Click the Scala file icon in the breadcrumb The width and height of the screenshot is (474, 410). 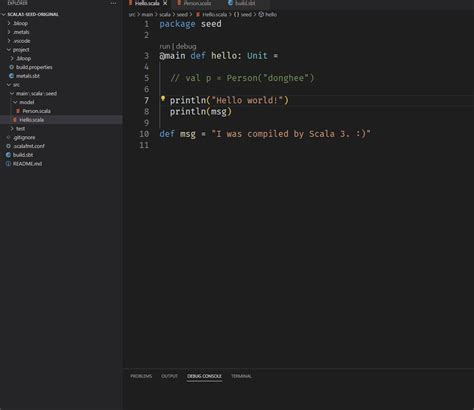click(198, 14)
